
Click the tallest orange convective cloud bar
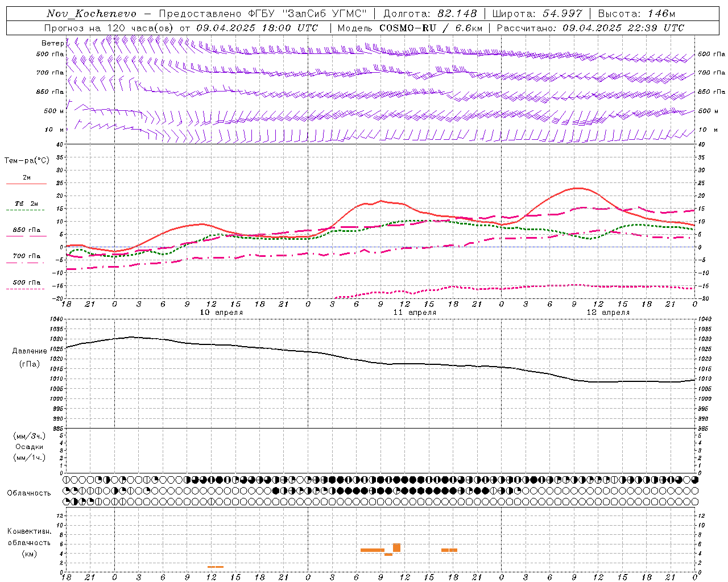[396, 547]
